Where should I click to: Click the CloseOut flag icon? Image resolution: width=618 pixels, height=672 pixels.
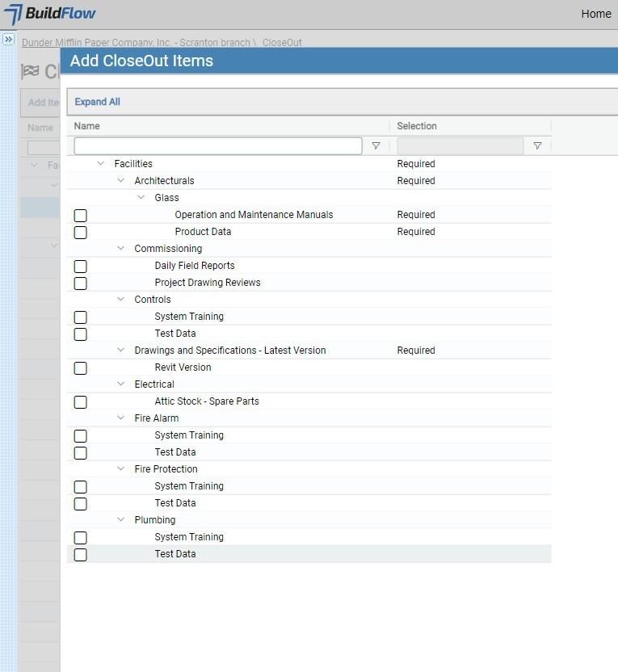(x=30, y=71)
